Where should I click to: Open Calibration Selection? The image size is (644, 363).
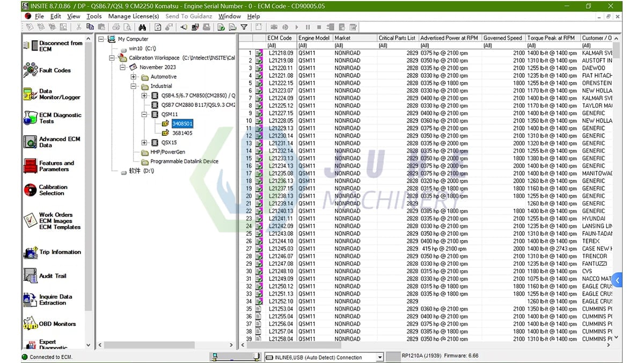[52, 190]
